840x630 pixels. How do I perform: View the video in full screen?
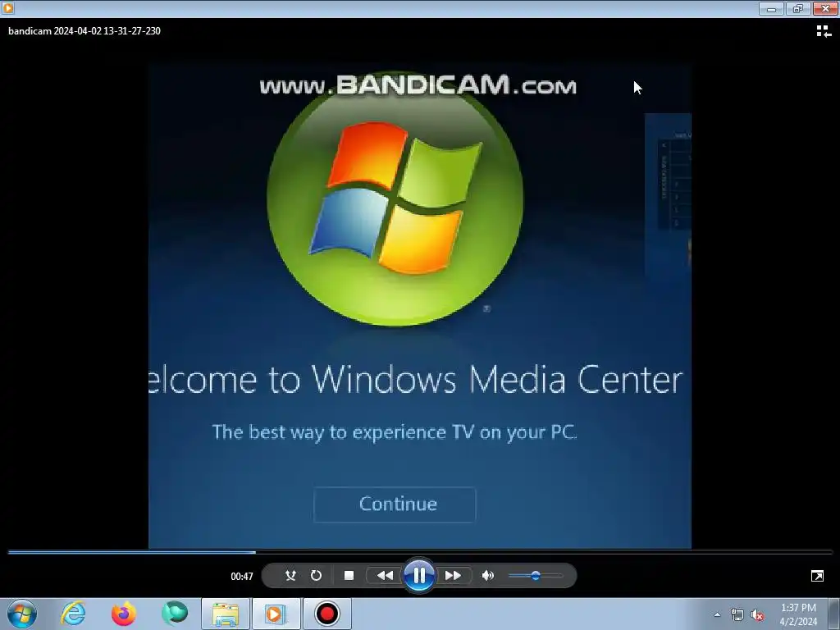(x=817, y=576)
